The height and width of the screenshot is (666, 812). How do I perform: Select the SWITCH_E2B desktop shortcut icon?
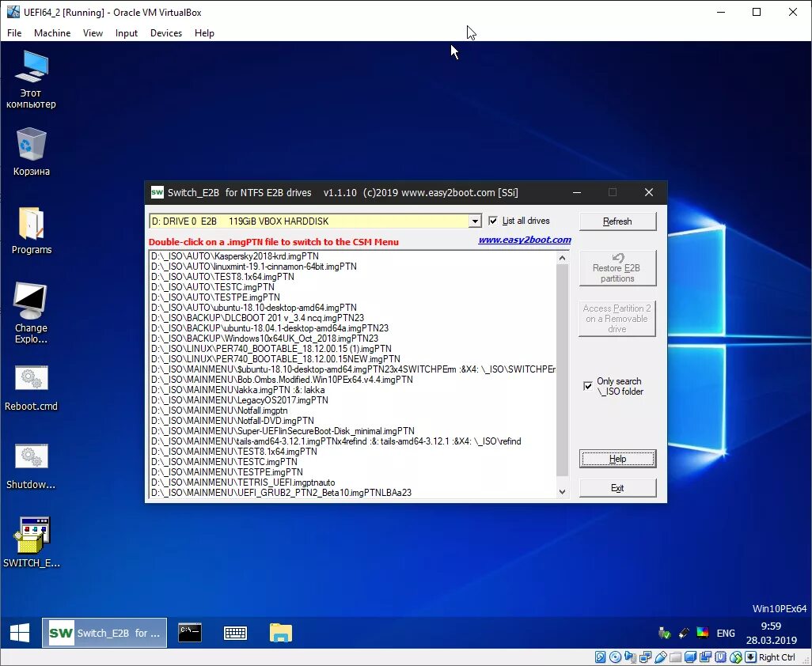[x=31, y=543]
